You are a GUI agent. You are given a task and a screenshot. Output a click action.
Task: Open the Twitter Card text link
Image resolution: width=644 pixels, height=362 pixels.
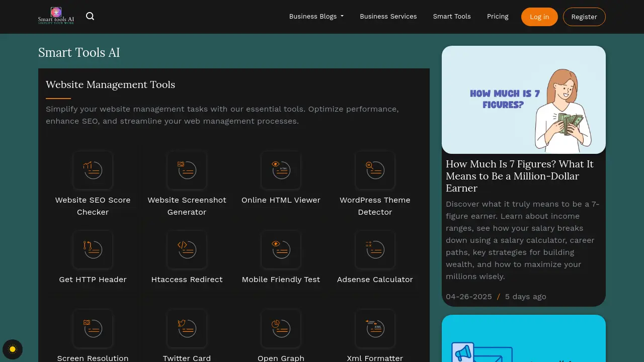187,358
